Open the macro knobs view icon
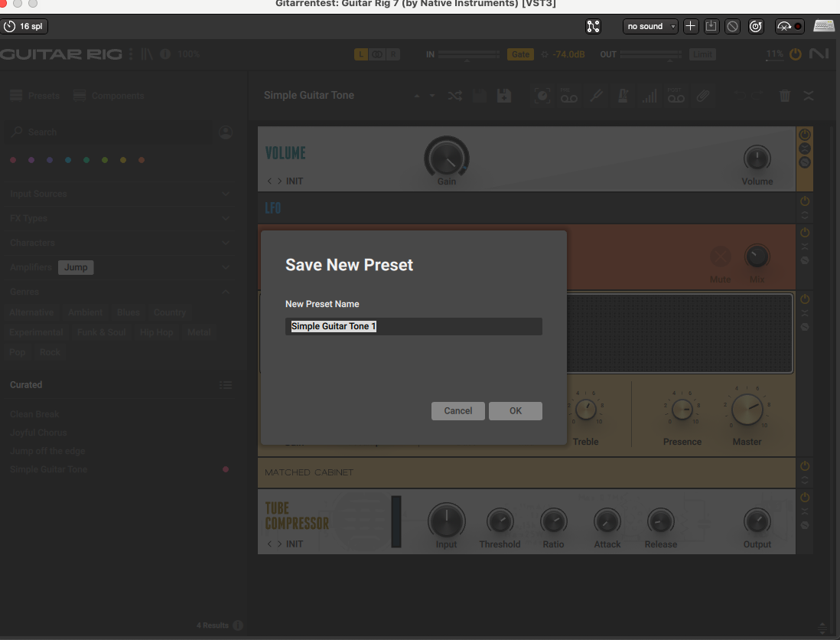 [x=542, y=96]
